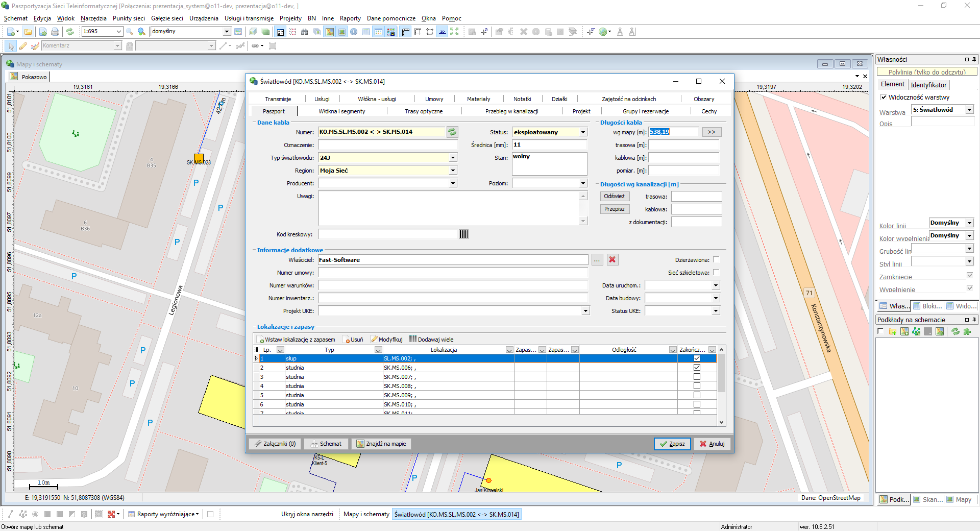The image size is (980, 531).
Task: Click the green puzzle piece icon
Action: pyautogui.click(x=967, y=332)
